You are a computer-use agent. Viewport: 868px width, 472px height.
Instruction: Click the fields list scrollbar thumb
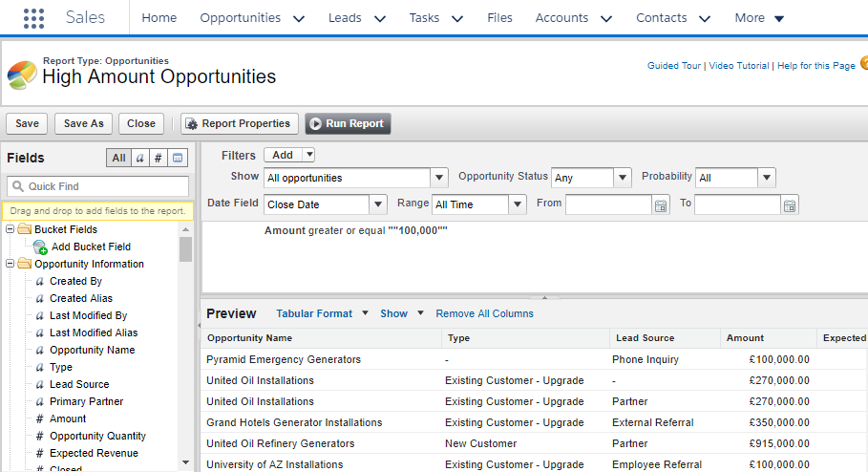point(185,249)
